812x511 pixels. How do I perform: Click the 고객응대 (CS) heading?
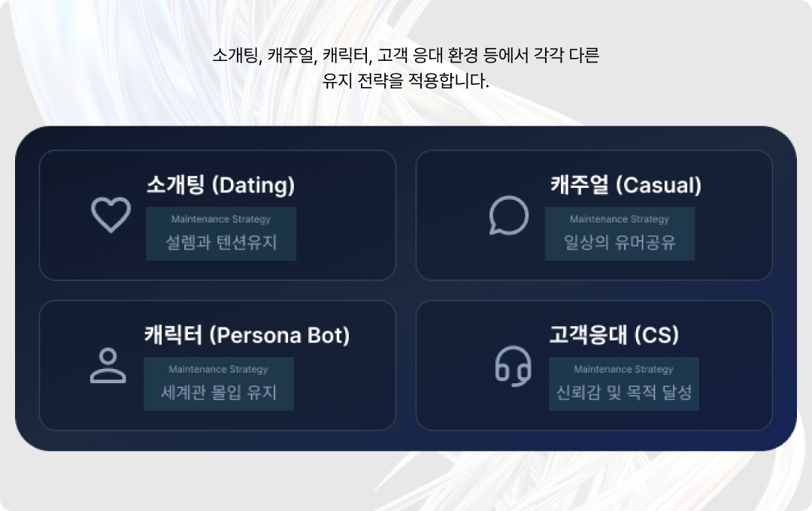(614, 336)
